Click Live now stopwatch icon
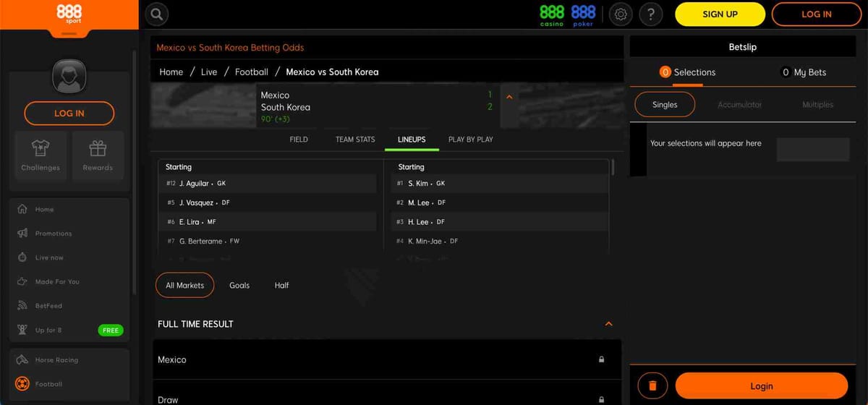 (22, 257)
